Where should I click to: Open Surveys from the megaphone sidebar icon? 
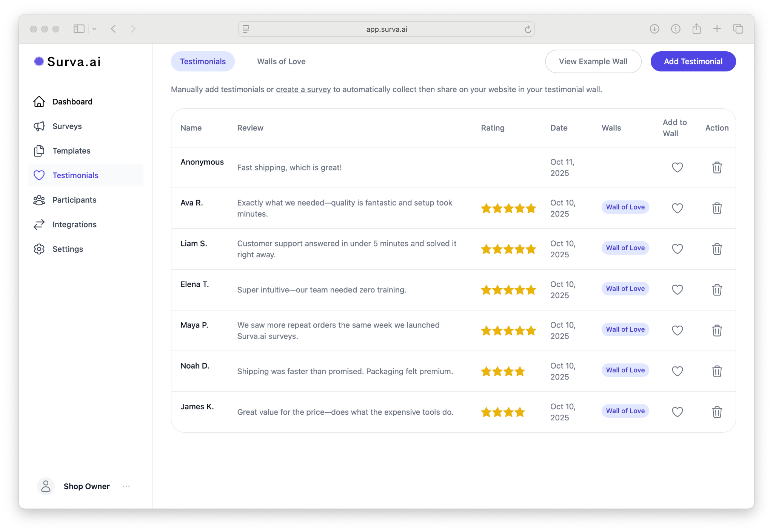point(39,126)
